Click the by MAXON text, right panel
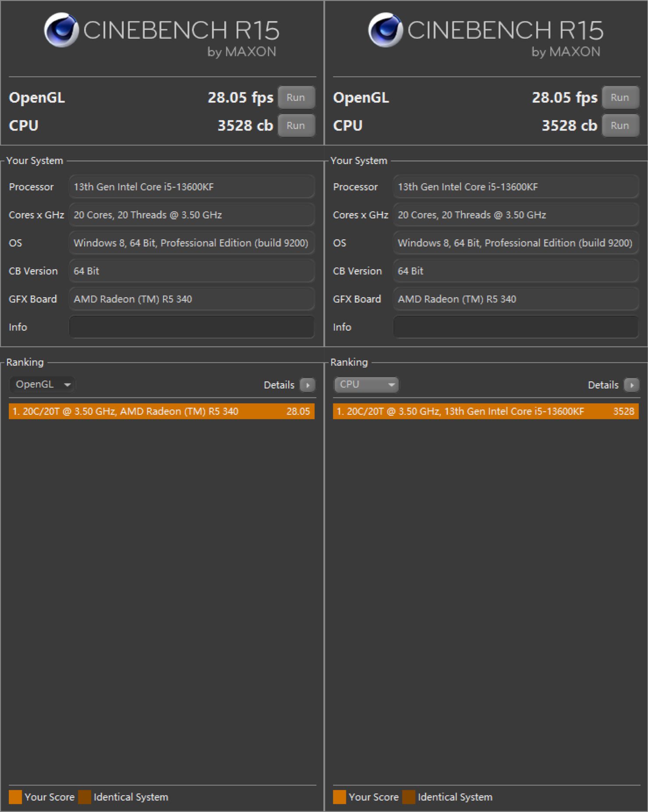Viewport: 648px width, 812px height. [566, 52]
